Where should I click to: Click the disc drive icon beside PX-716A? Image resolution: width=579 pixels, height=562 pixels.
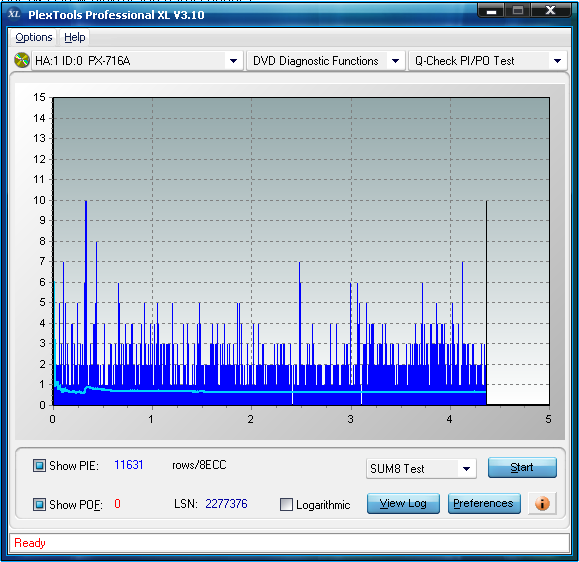coord(22,61)
